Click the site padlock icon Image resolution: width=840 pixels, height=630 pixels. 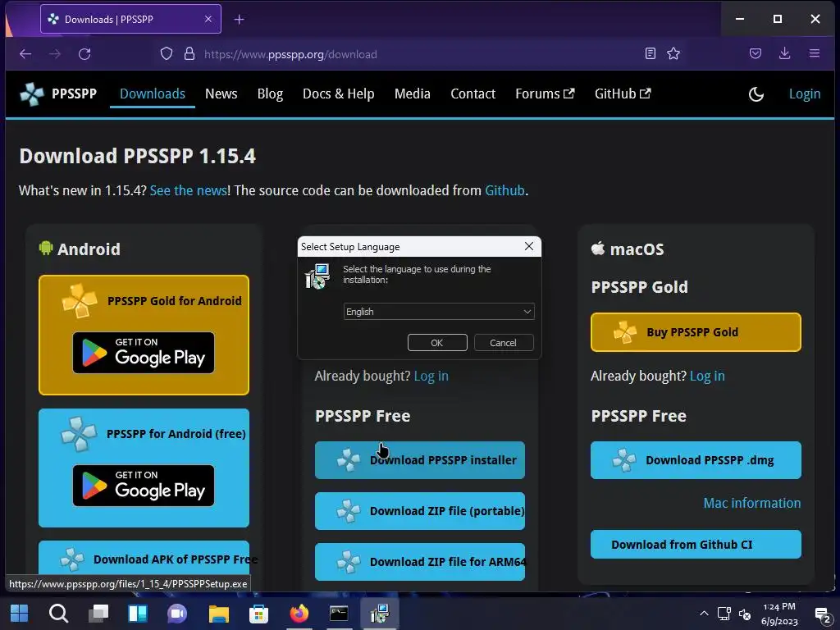coord(189,53)
